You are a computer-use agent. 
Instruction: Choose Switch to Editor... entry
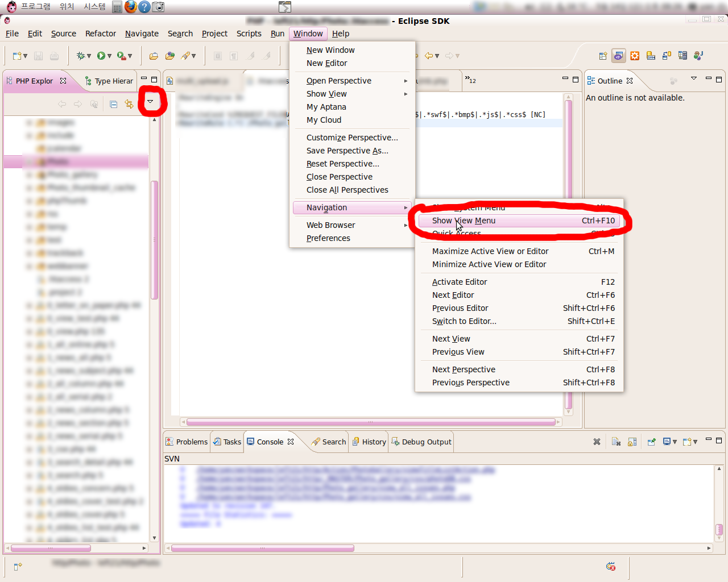[520, 321]
